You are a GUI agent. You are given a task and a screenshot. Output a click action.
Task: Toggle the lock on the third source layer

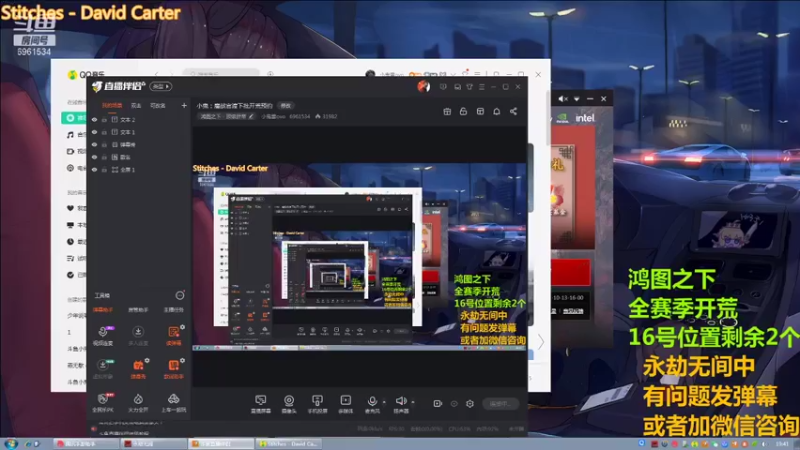point(104,144)
